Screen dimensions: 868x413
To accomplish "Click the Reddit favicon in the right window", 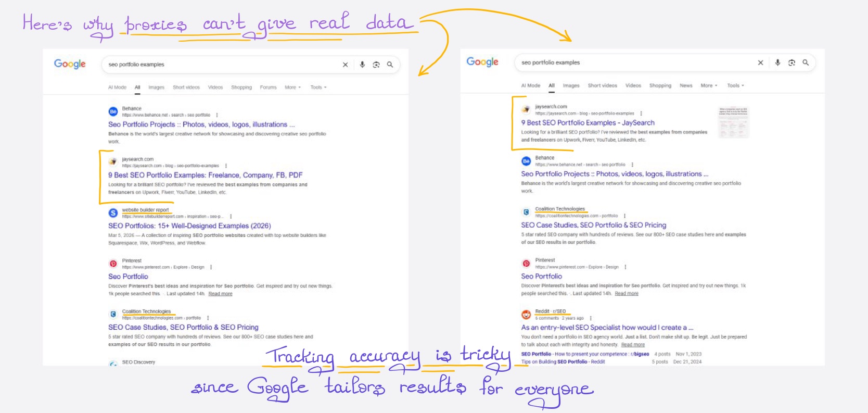I will (526, 315).
